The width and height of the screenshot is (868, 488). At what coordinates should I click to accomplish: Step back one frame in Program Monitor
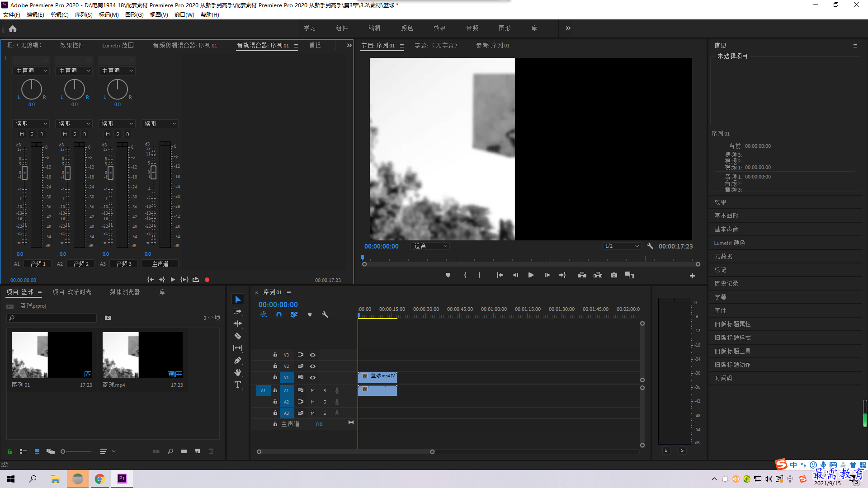click(x=515, y=275)
